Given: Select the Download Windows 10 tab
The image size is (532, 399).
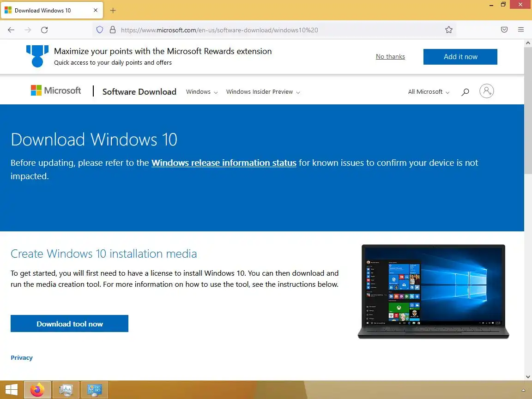Looking at the screenshot, I should point(52,10).
